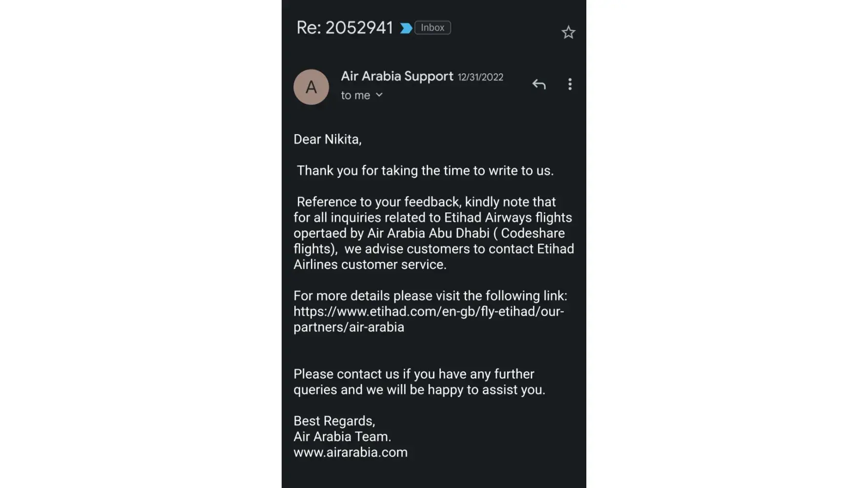Click the sender name Air Arabia Support
Screen dimensions: 868x488
coord(397,76)
